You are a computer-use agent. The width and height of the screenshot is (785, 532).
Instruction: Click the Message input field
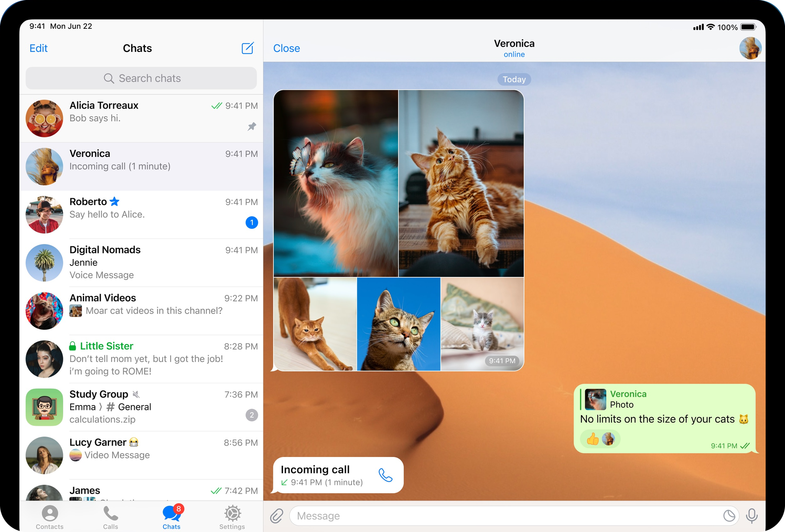pos(514,516)
